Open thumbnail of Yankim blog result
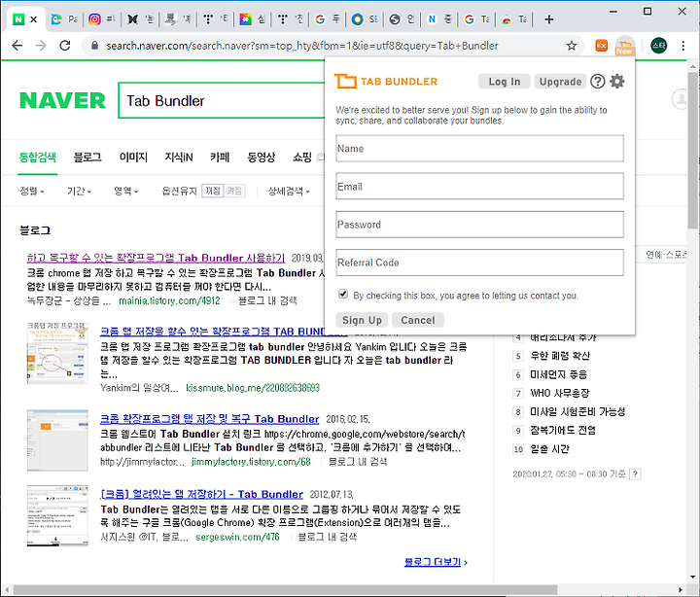 click(x=57, y=353)
